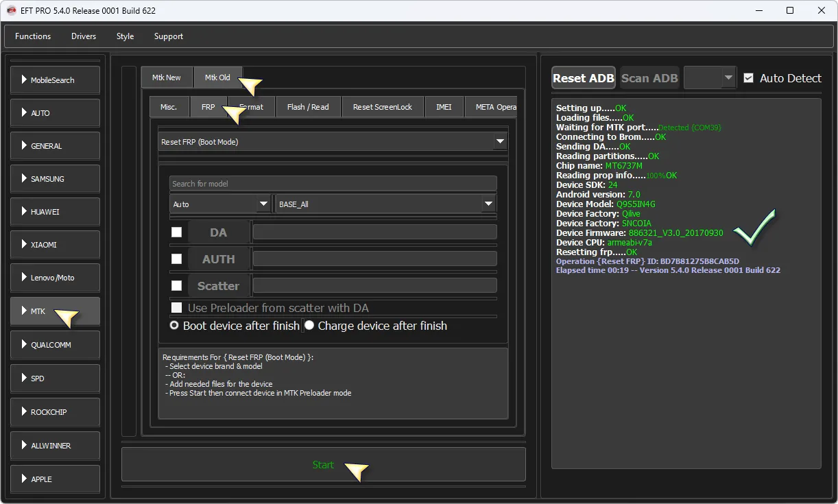Tick the Scatter file checkbox

coord(177,286)
